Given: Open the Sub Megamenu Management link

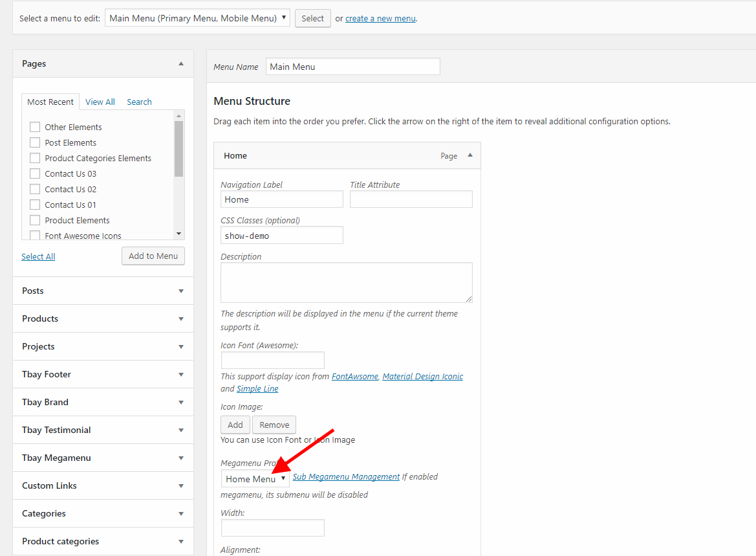Looking at the screenshot, I should point(346,476).
